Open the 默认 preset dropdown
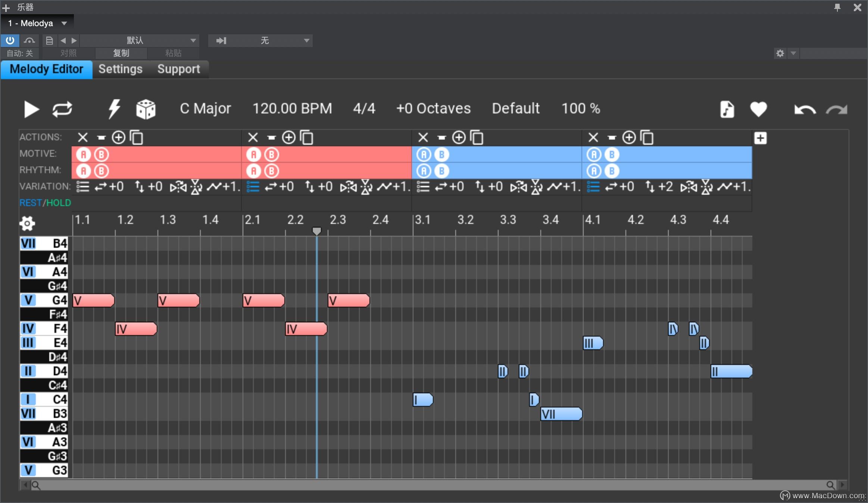The image size is (868, 503). click(140, 40)
